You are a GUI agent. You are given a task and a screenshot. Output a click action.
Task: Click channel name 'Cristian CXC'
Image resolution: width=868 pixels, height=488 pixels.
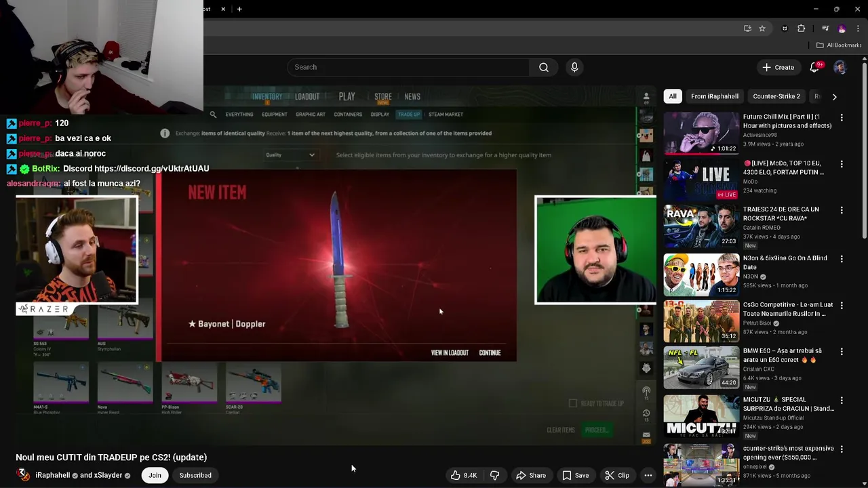(x=758, y=369)
